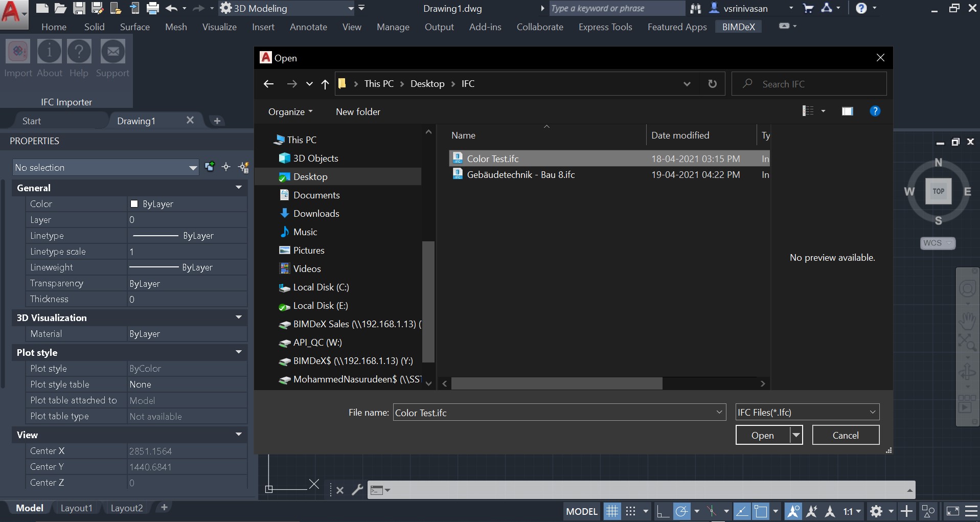Open the Organize dropdown menu
The height and width of the screenshot is (522, 980).
pyautogui.click(x=290, y=111)
